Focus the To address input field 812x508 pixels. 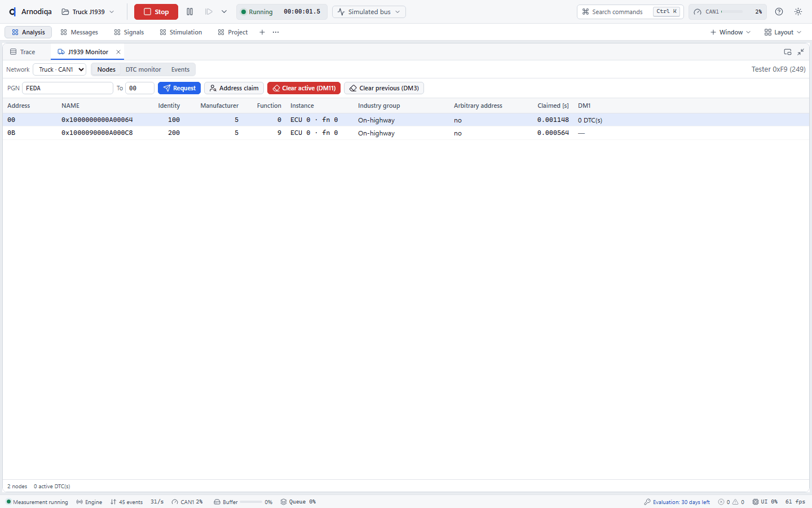[x=140, y=88]
